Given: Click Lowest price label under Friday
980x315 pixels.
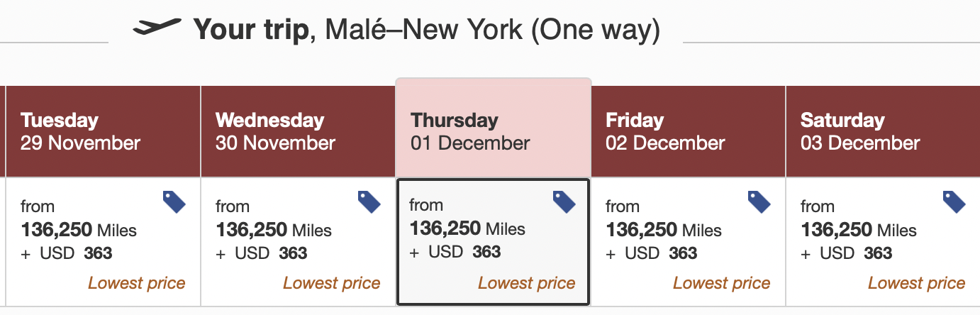Looking at the screenshot, I should pyautogui.click(x=722, y=283).
